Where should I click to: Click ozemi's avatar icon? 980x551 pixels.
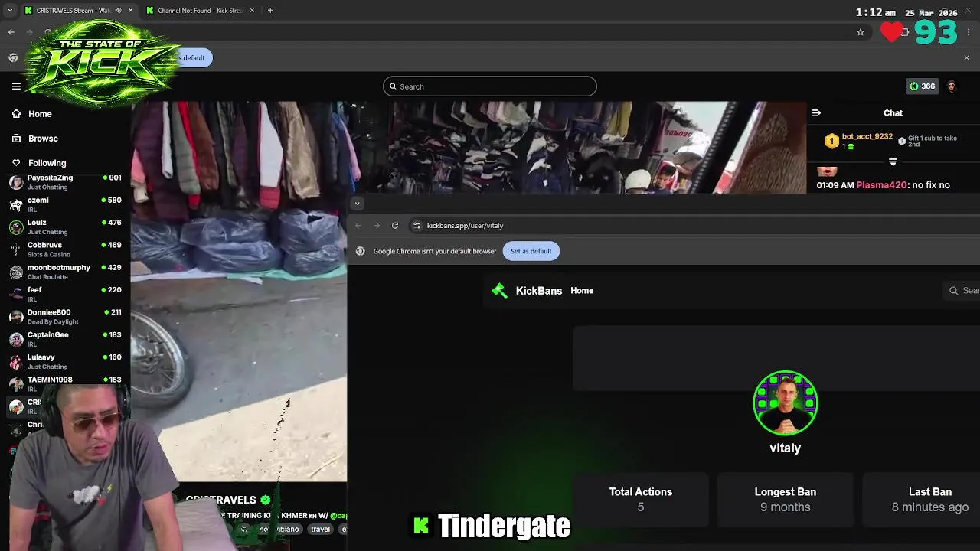[x=16, y=204]
